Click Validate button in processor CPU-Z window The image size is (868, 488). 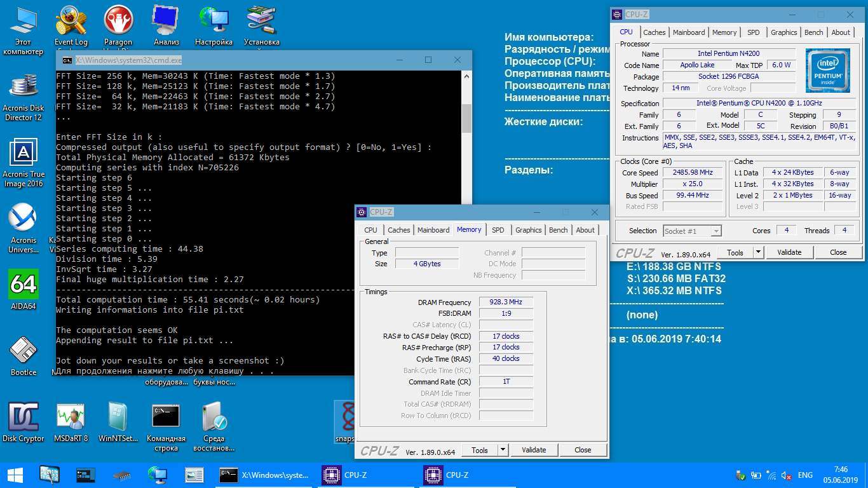click(789, 252)
